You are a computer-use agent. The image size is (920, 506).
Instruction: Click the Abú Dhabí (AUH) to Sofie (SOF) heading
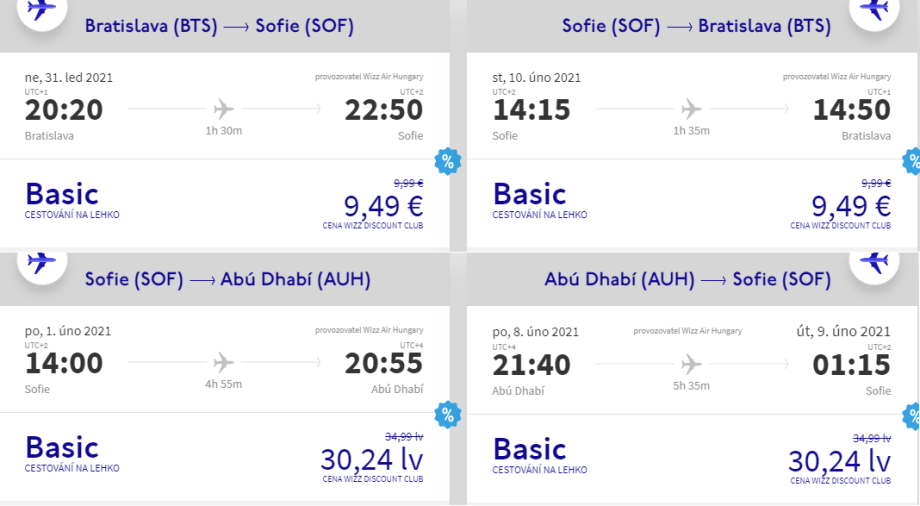point(689,279)
